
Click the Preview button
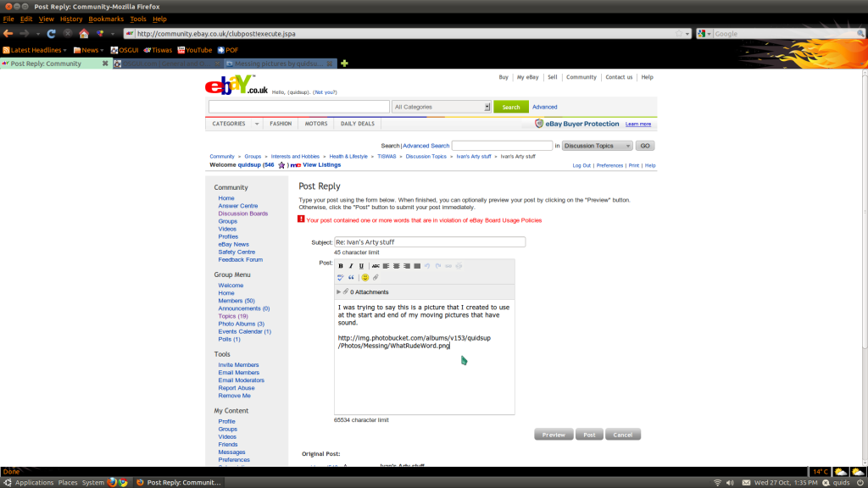coord(554,435)
